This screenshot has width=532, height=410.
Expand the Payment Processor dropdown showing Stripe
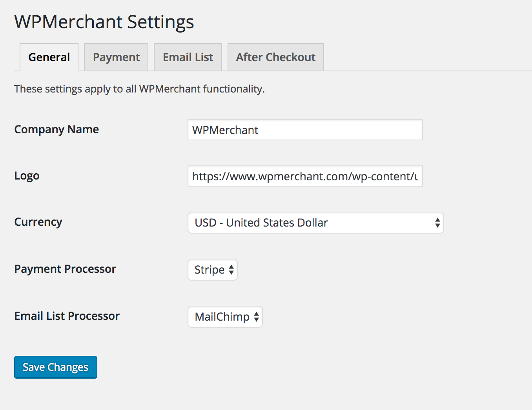point(210,270)
